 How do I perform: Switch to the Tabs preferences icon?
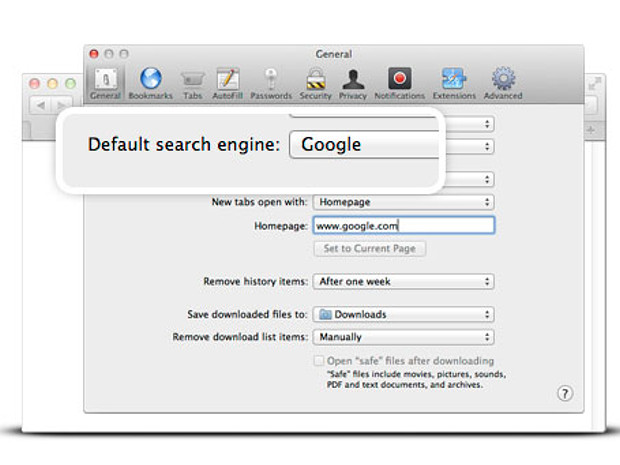point(193,85)
